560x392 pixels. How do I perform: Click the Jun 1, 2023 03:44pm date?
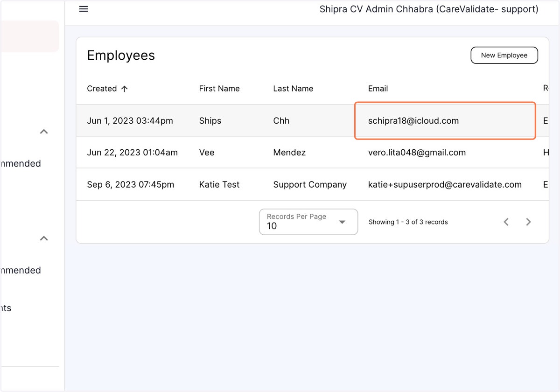point(130,121)
